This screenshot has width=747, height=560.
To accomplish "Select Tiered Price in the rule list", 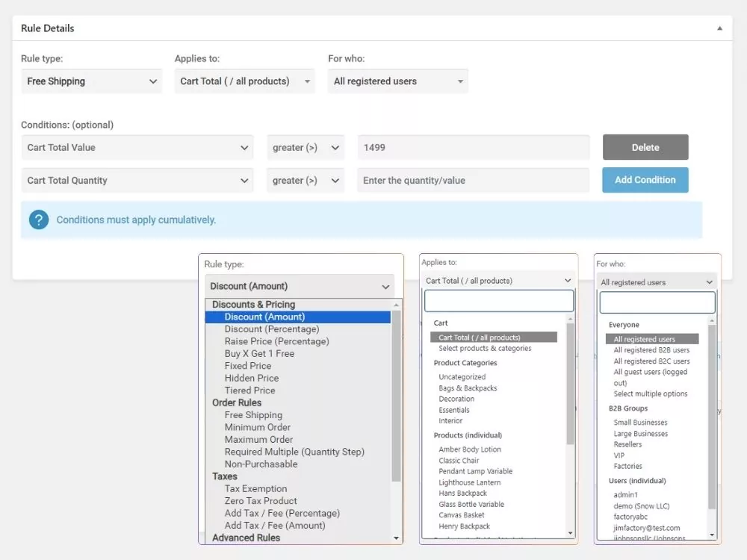I will [x=250, y=391].
